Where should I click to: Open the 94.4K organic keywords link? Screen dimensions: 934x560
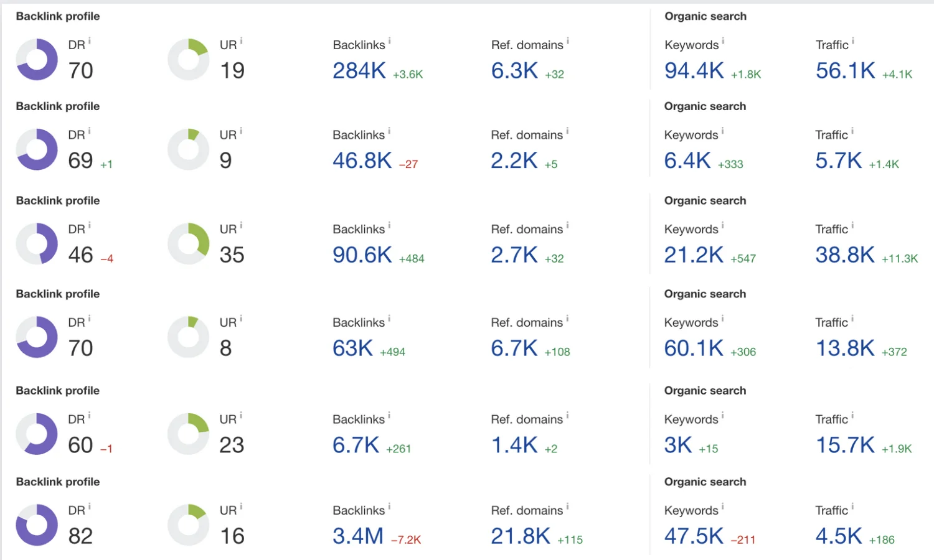click(x=694, y=71)
